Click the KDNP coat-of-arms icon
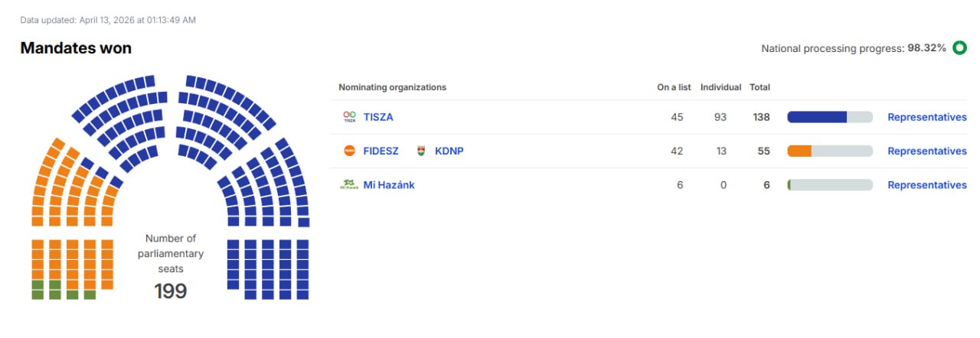The image size is (980, 338). [x=420, y=151]
